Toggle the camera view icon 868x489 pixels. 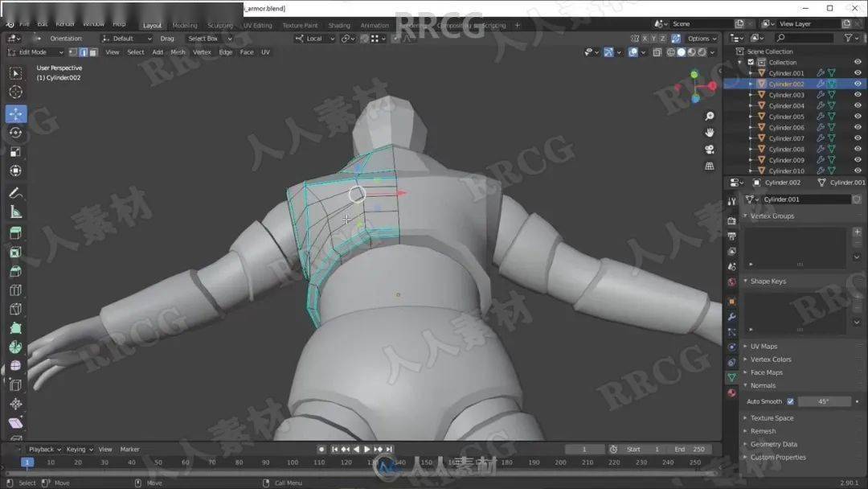pyautogui.click(x=709, y=150)
